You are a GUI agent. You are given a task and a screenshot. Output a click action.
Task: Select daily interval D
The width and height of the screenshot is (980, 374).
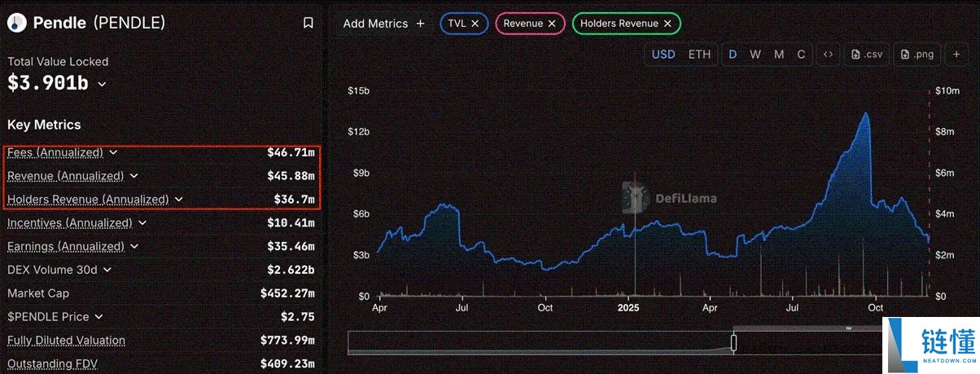[733, 55]
